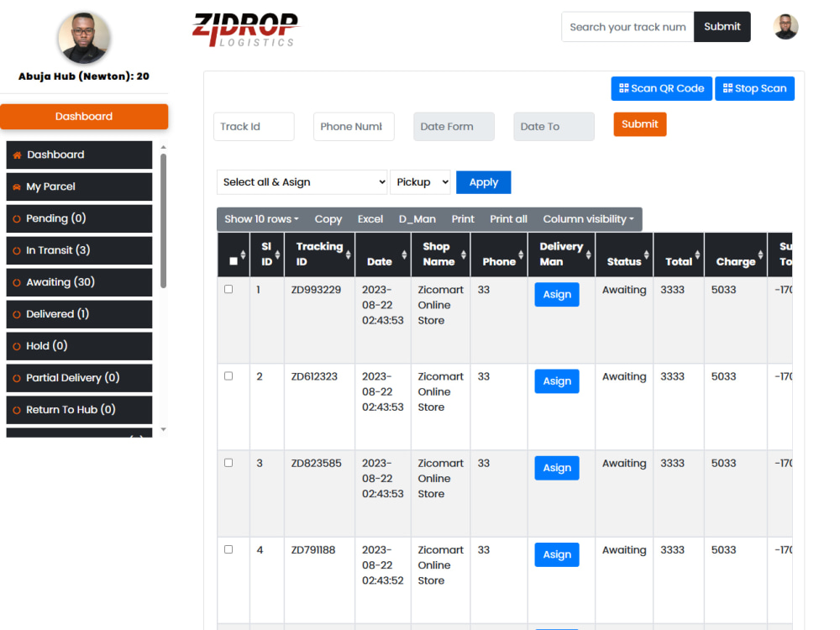Open the header user avatar
Screen dimensions: 840x630
tap(785, 27)
